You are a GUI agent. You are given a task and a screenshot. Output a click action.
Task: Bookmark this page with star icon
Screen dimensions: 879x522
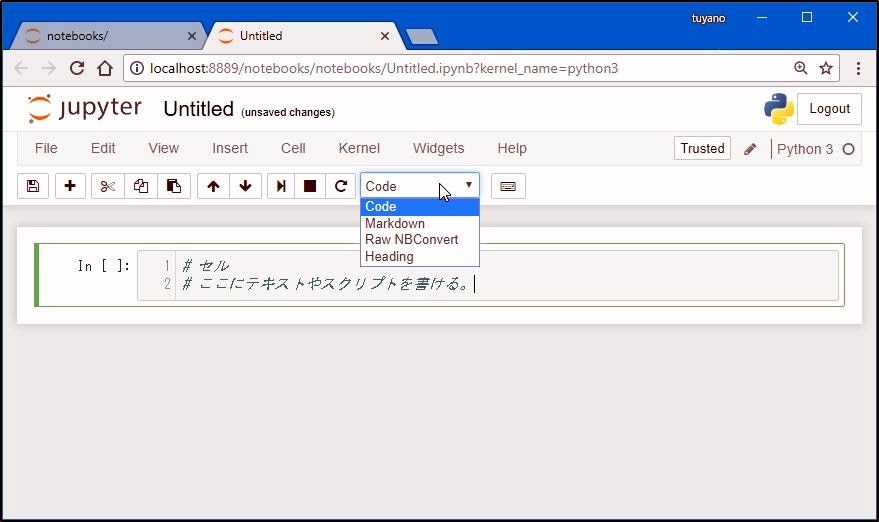(826, 68)
